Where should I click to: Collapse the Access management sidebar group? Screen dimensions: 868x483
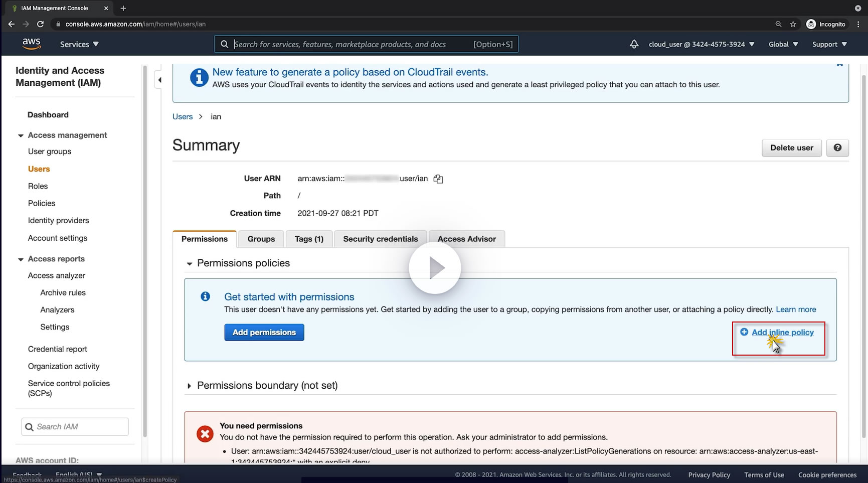[21, 135]
